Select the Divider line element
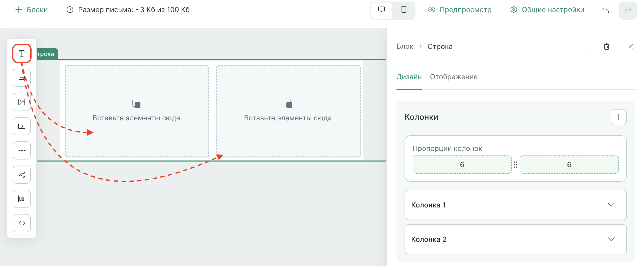This screenshot has height=266, width=644. [x=22, y=150]
